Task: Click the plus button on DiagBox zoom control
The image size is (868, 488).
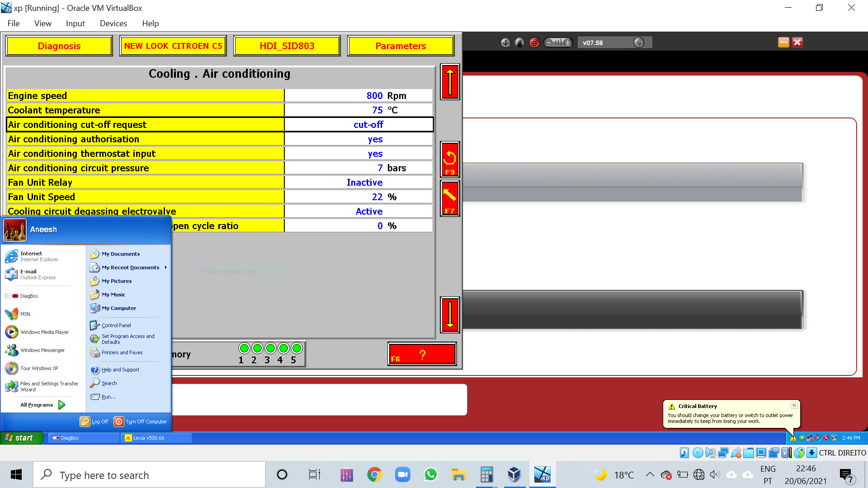Action: click(x=567, y=42)
